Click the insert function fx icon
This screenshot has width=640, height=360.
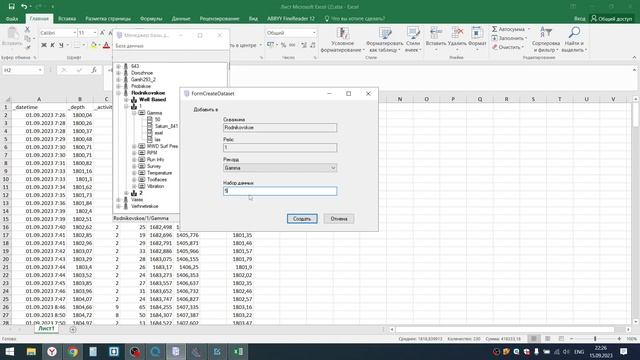pyautogui.click(x=94, y=70)
